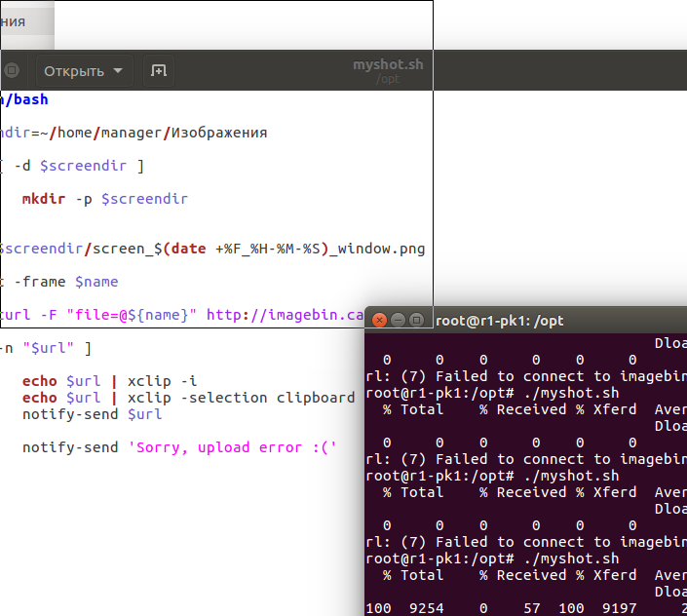Minimize the root@r1-pk1 terminal window
This screenshot has height=616, width=687.
pyautogui.click(x=398, y=321)
